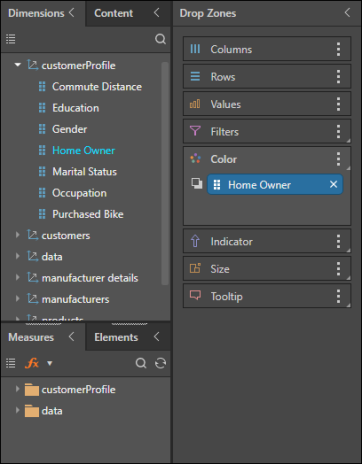The image size is (362, 464).
Task: Click the layer icon beside Home Owner chip
Action: pos(197,183)
